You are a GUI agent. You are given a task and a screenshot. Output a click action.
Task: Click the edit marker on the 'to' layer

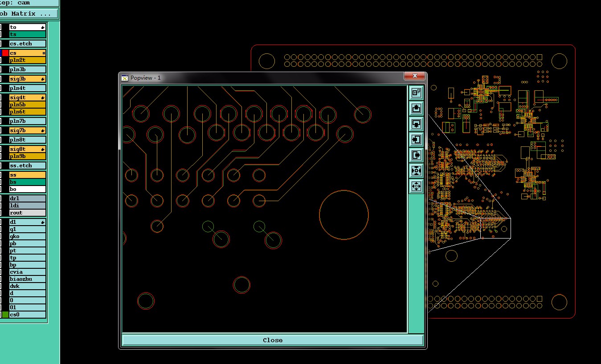click(x=43, y=27)
